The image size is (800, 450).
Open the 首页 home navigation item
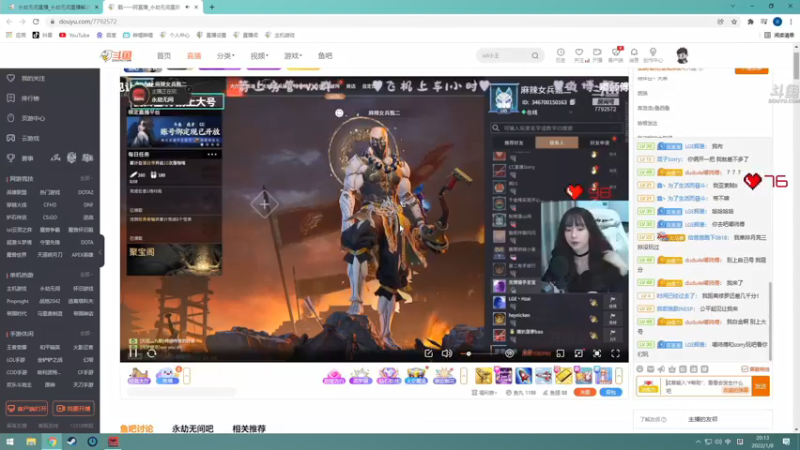(164, 56)
